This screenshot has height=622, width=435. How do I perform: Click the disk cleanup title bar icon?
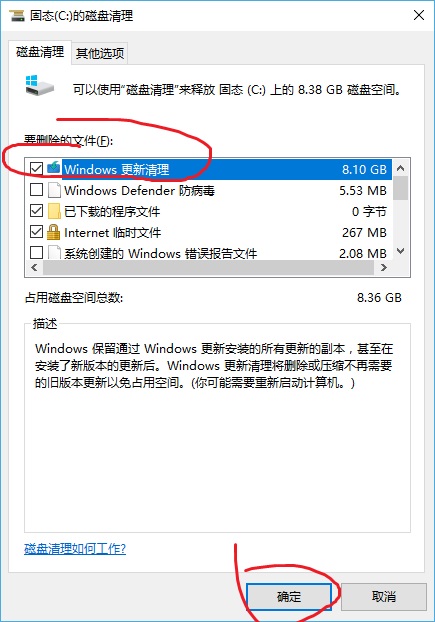17,15
